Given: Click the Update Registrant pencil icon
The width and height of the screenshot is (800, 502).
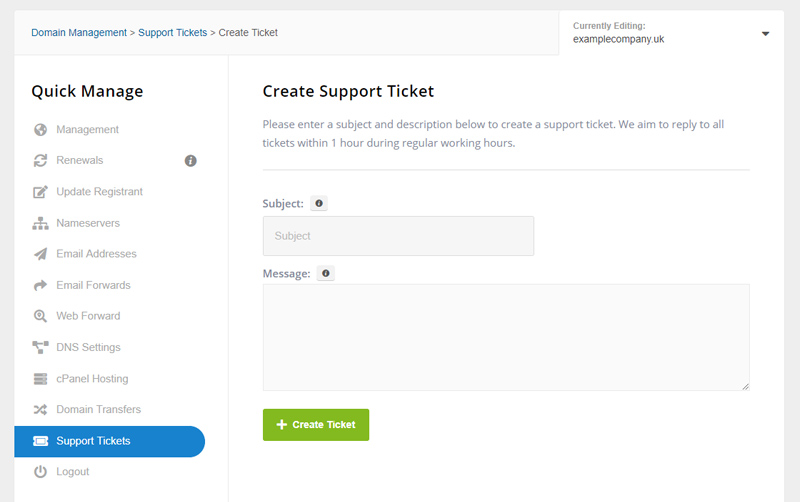Looking at the screenshot, I should [41, 192].
